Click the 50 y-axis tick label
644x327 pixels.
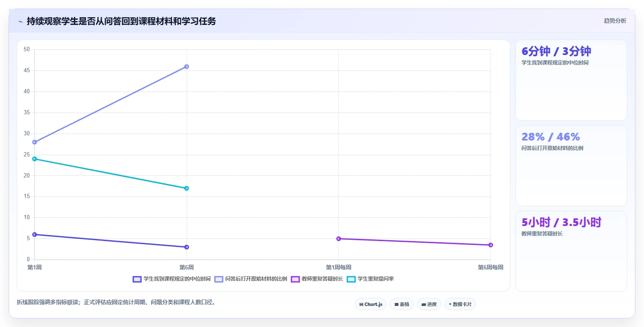coord(27,49)
